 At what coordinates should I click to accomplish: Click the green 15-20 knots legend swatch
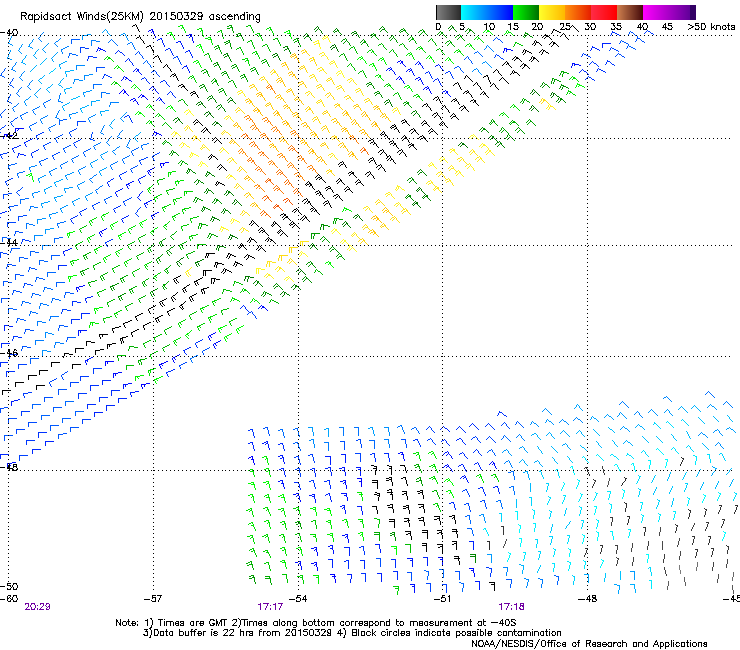click(x=526, y=12)
